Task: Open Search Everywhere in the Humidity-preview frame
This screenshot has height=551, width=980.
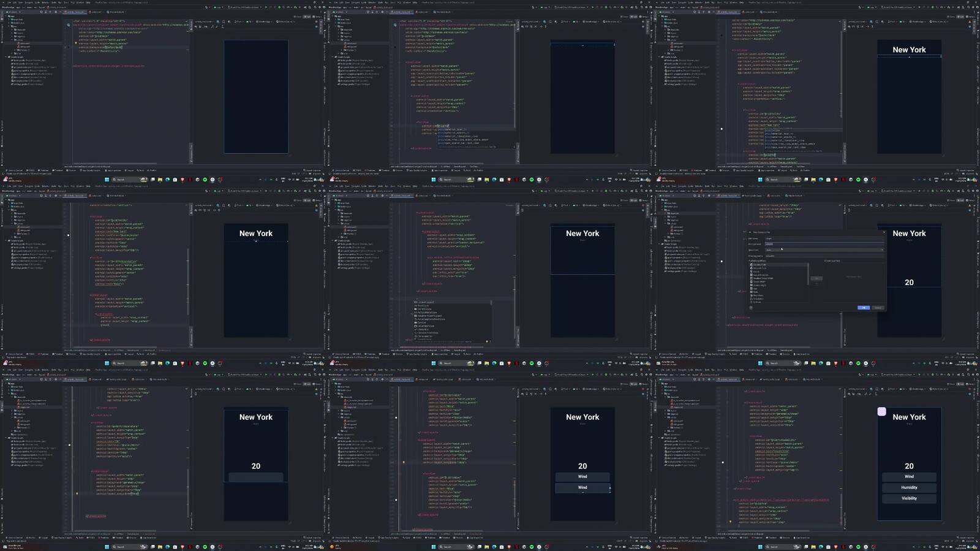Action: [969, 374]
